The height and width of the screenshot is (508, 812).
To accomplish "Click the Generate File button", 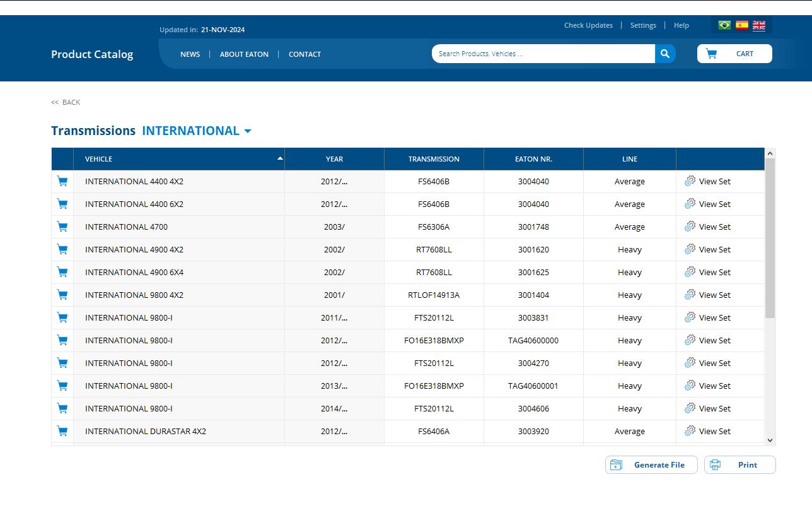I will click(x=651, y=465).
